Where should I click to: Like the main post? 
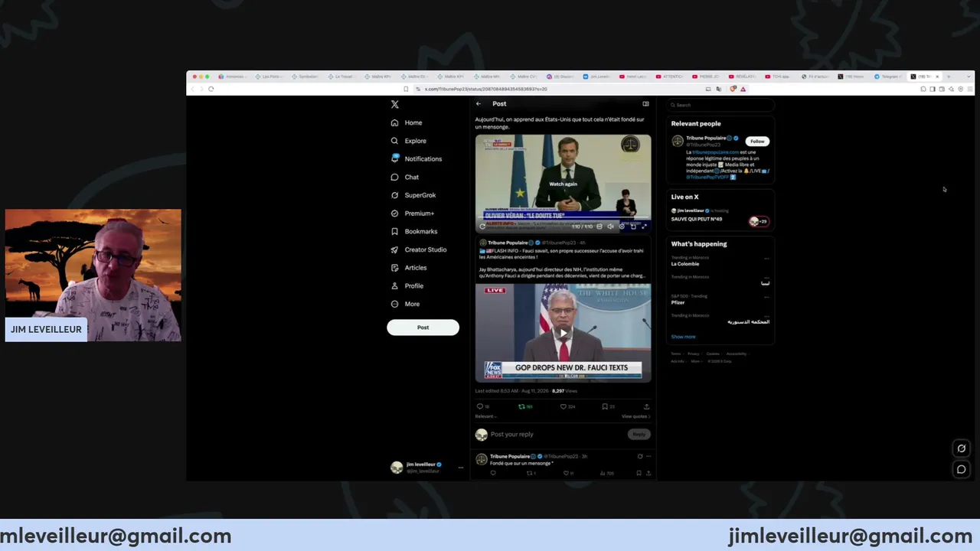(x=563, y=406)
